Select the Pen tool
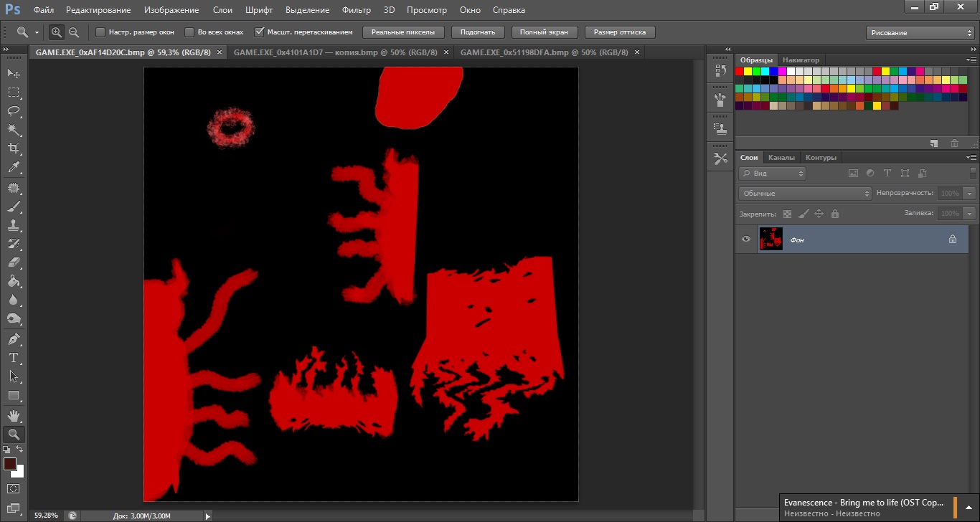Viewport: 980px width, 522px height. pos(14,338)
